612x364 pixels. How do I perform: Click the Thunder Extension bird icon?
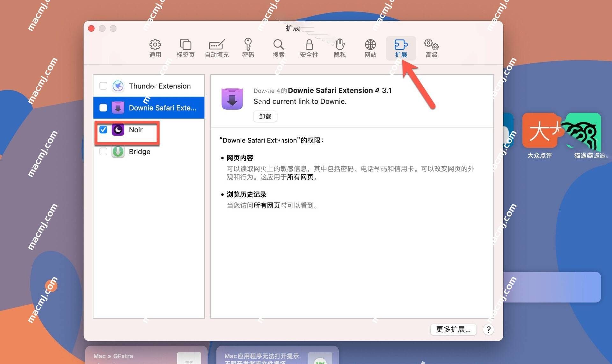point(118,86)
